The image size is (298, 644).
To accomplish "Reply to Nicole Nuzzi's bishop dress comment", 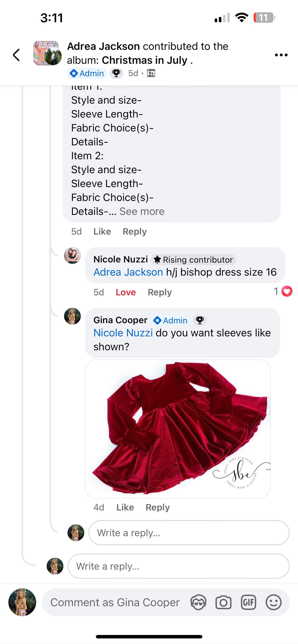I will tap(160, 292).
